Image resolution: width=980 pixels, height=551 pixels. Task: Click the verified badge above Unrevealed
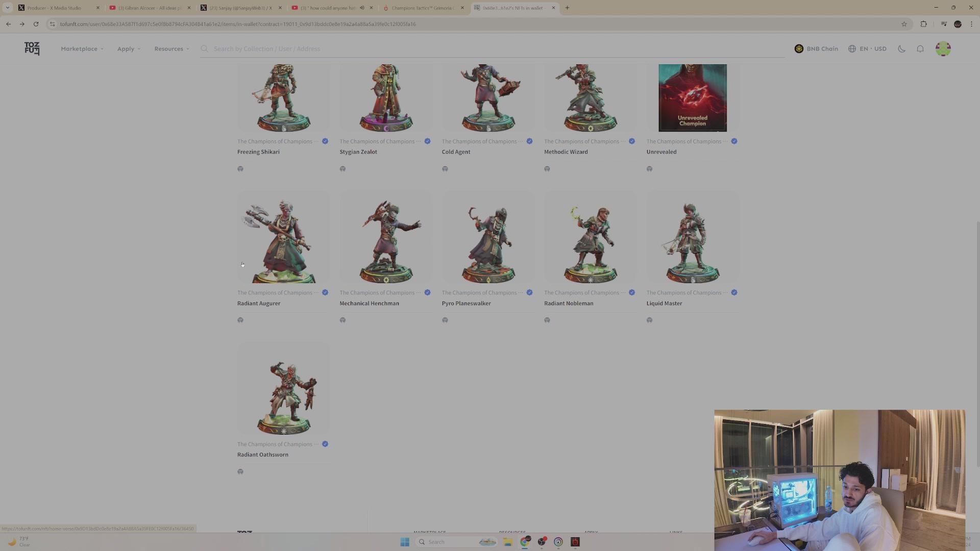[734, 141]
